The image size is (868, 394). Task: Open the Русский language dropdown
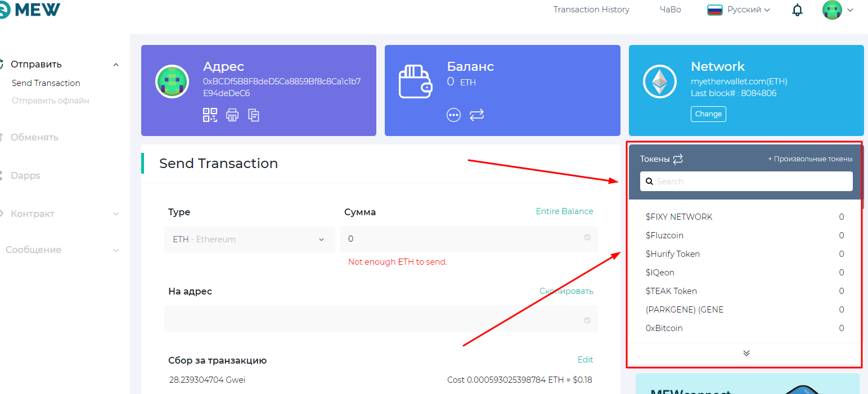pos(739,10)
